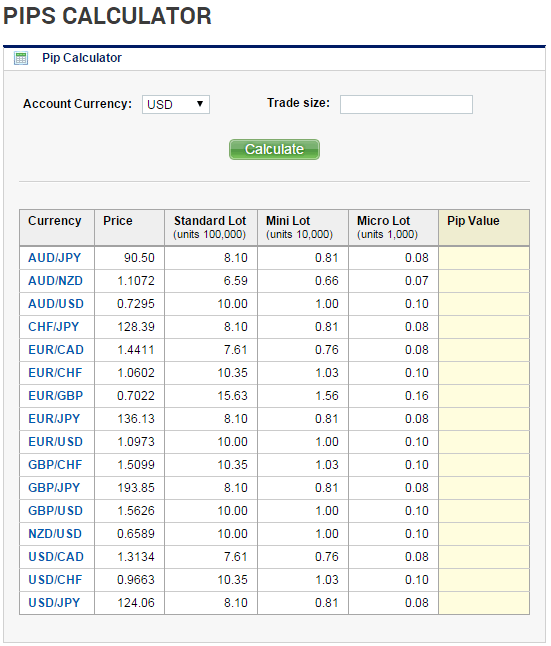Click the Pip Value column header
This screenshot has width=551, height=646.
[484, 227]
